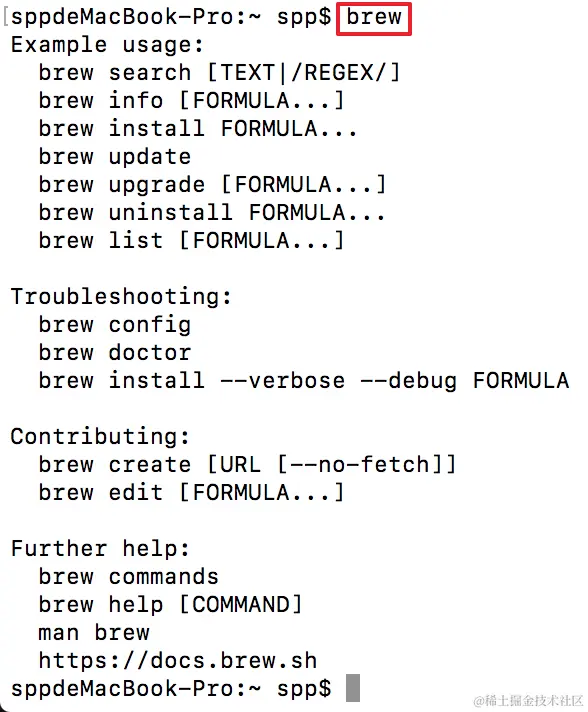Click the red-boxed brew command
The height and width of the screenshot is (712, 588).
(374, 18)
